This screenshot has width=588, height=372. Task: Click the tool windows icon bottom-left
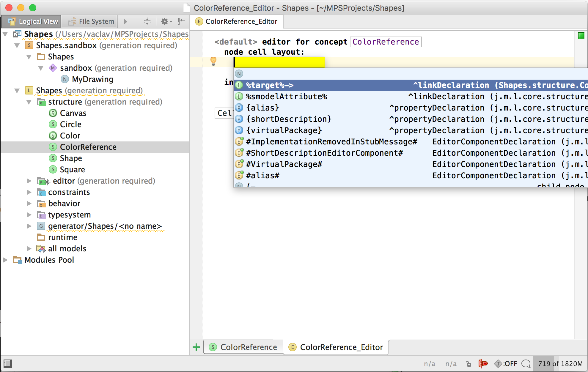8,363
